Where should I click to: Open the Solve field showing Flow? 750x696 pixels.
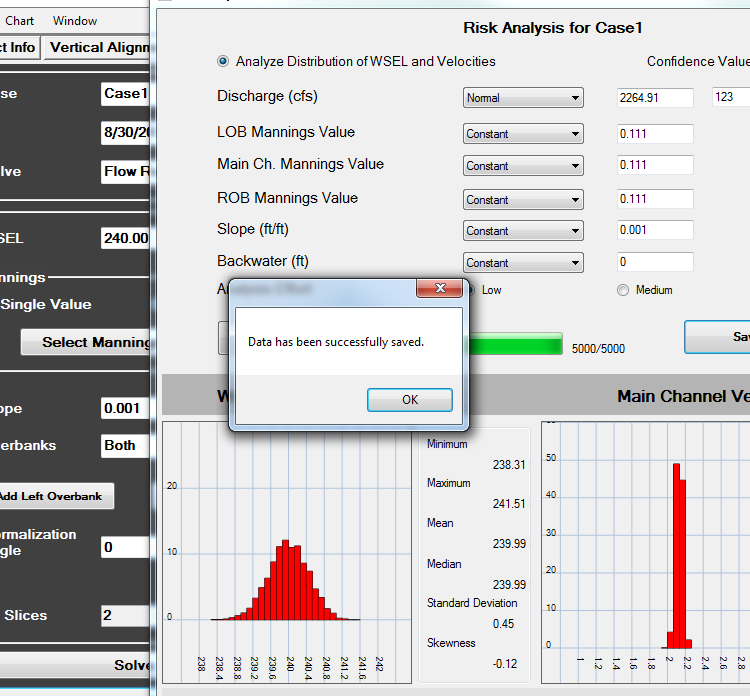click(x=125, y=172)
